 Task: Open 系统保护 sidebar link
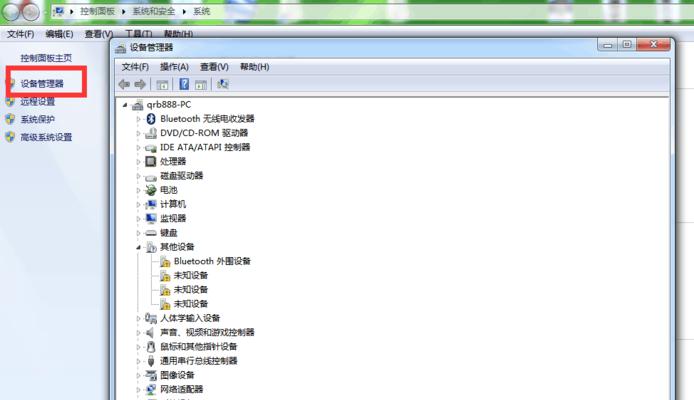(38, 119)
